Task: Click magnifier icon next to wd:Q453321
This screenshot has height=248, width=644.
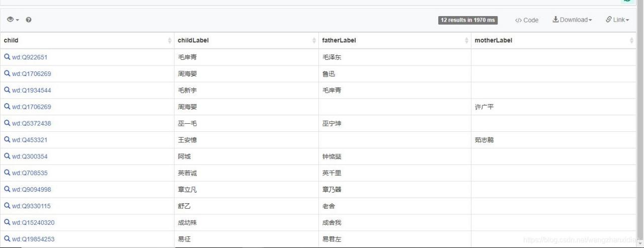Action: 7,140
